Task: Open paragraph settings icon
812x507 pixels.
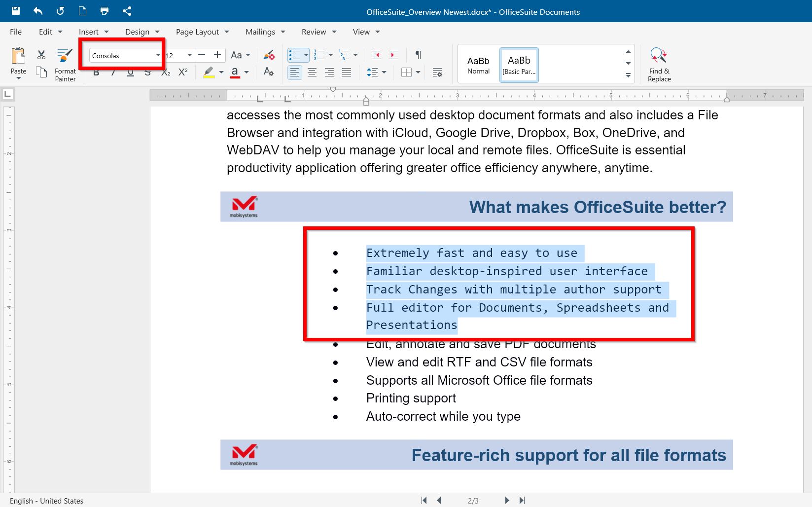Action: (437, 72)
